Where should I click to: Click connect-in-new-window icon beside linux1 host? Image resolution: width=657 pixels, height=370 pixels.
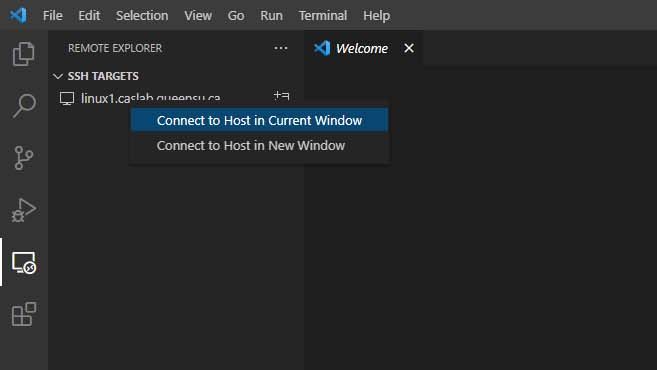click(x=282, y=96)
